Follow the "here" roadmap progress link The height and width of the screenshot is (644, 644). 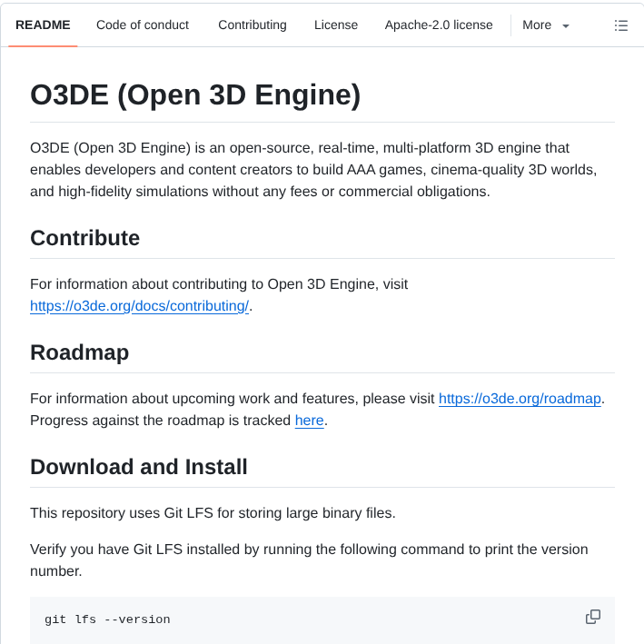(309, 421)
